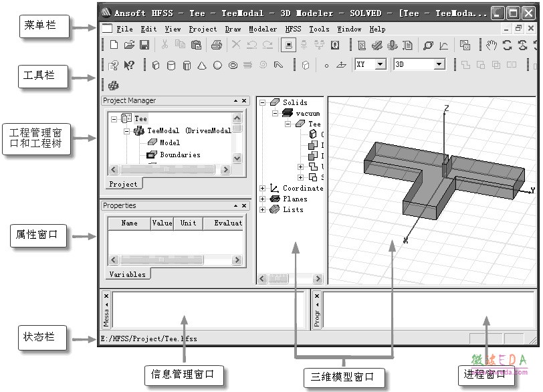Open the 3D movement mode dropdown

point(439,64)
